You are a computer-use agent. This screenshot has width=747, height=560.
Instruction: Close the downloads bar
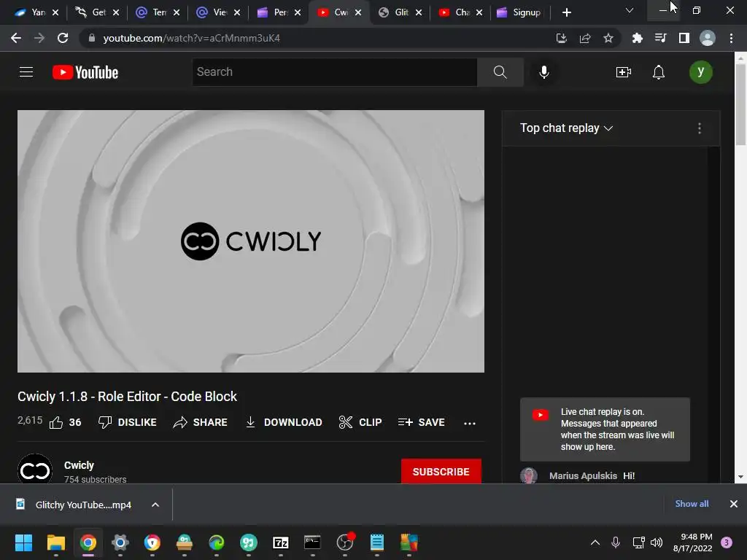[734, 504]
